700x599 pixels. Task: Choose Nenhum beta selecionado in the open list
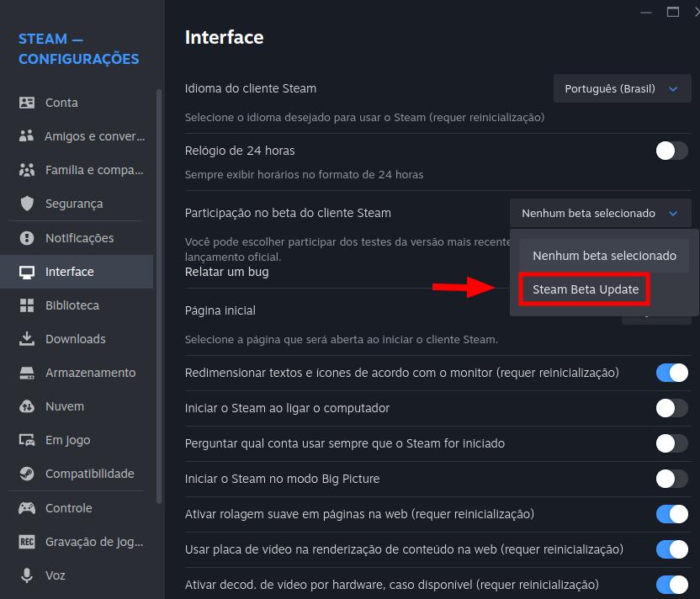pos(604,256)
